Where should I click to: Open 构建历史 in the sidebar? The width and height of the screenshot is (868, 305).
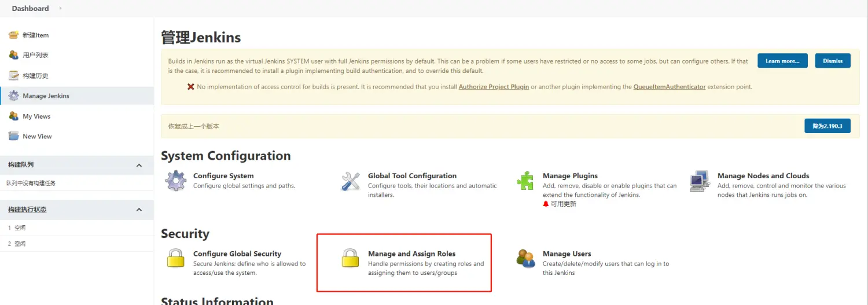(35, 76)
